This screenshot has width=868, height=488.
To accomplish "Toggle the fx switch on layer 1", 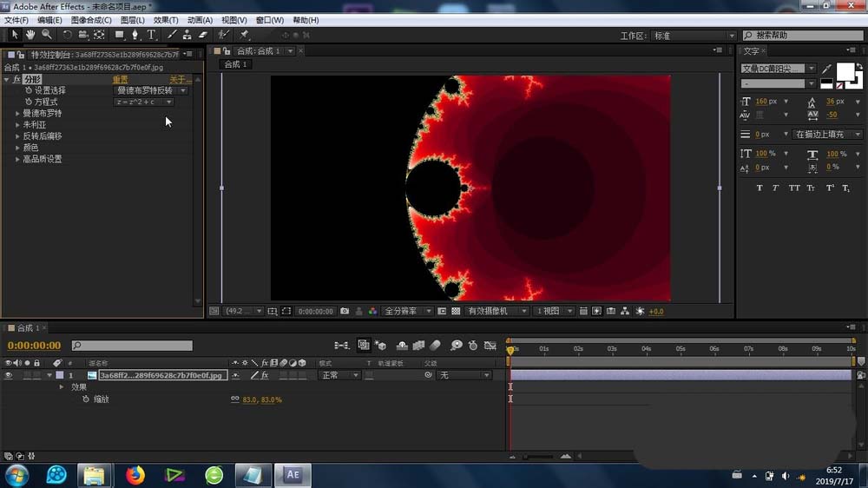I will coord(265,375).
